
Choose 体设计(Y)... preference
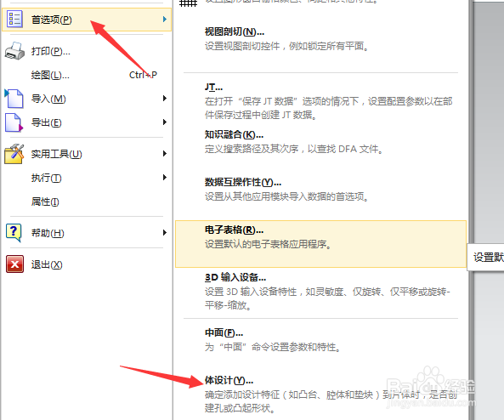tap(229, 380)
